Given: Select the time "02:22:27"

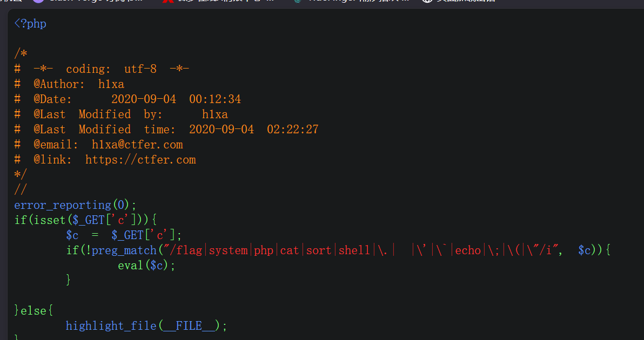Looking at the screenshot, I should click(293, 129).
